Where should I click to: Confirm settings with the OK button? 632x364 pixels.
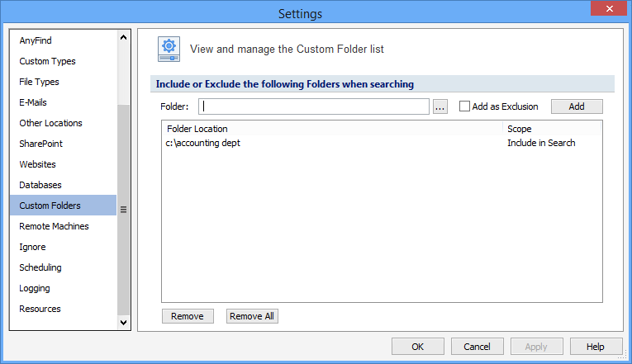(417, 347)
